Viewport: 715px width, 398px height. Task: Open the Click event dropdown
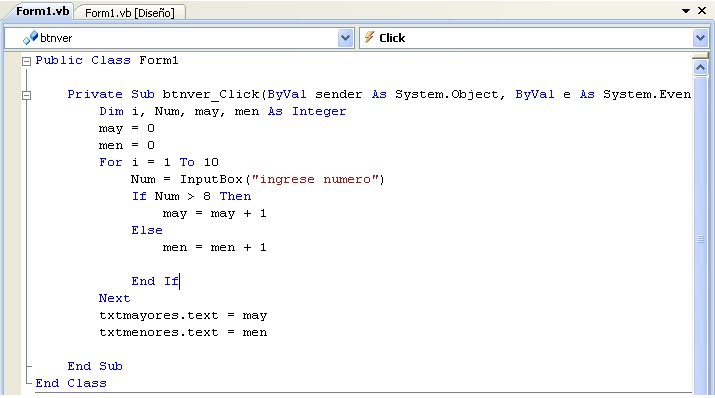(700, 38)
